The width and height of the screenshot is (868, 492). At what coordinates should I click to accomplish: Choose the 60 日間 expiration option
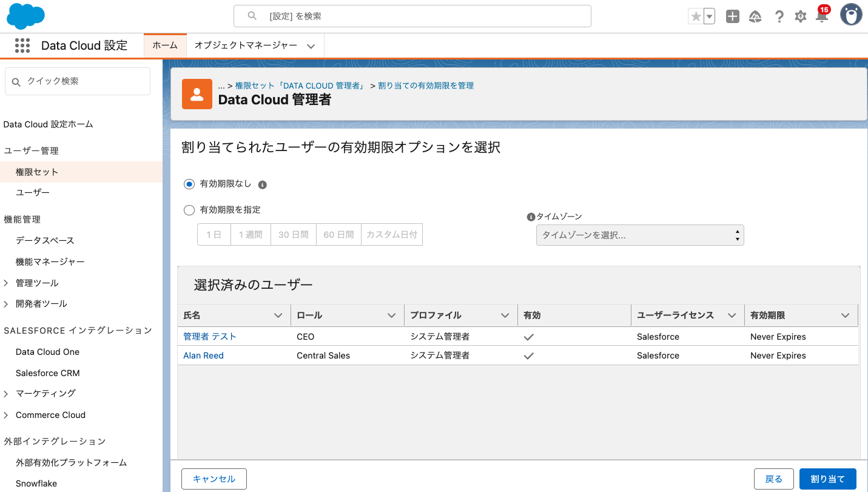pyautogui.click(x=338, y=235)
